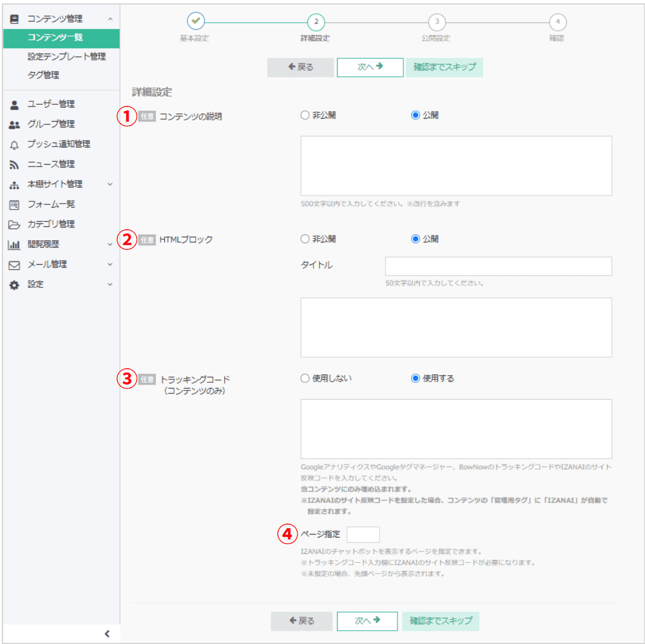Click the category management folder icon
The height and width of the screenshot is (644, 645).
pyautogui.click(x=15, y=225)
